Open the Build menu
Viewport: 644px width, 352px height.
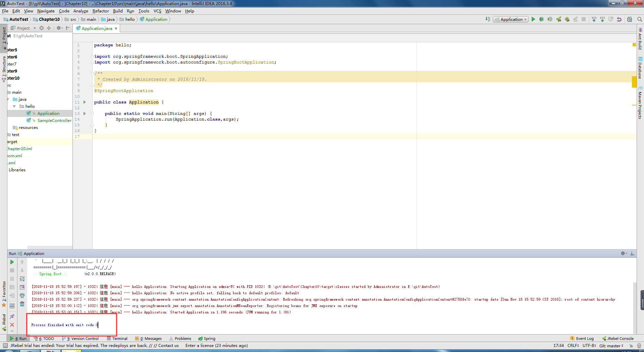[x=118, y=11]
